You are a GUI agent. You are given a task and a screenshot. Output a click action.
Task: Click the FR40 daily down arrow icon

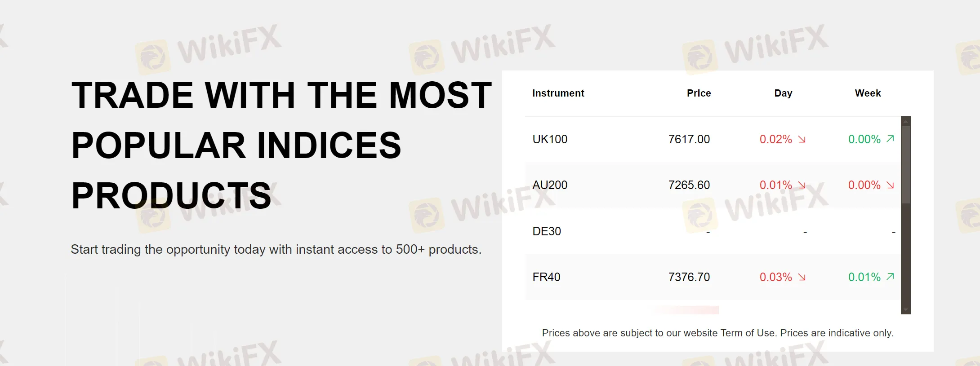(x=802, y=277)
